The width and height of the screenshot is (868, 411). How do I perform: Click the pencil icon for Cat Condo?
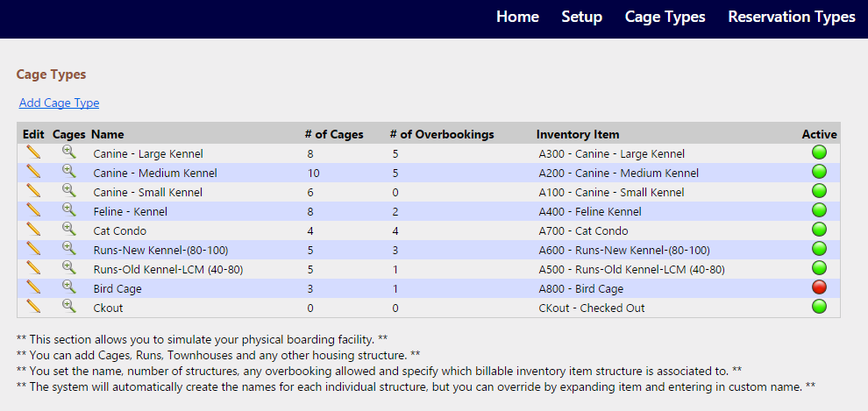(33, 229)
